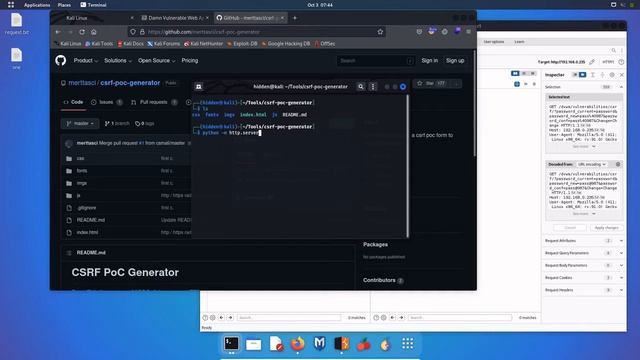Viewport: 640px width, 360px height.
Task: Expand the Request Body Parameters section
Action: click(x=584, y=265)
